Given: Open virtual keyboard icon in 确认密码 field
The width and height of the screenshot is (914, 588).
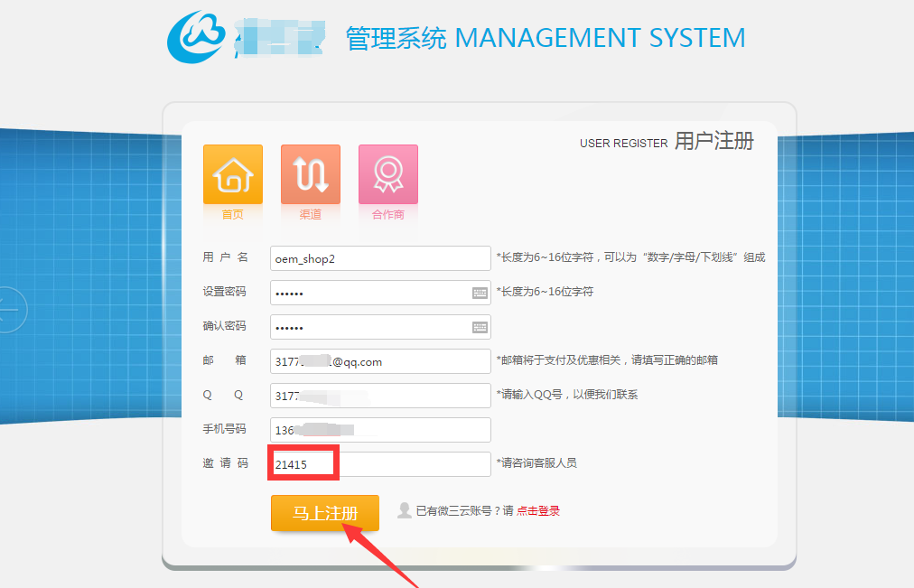Looking at the screenshot, I should coord(480,327).
